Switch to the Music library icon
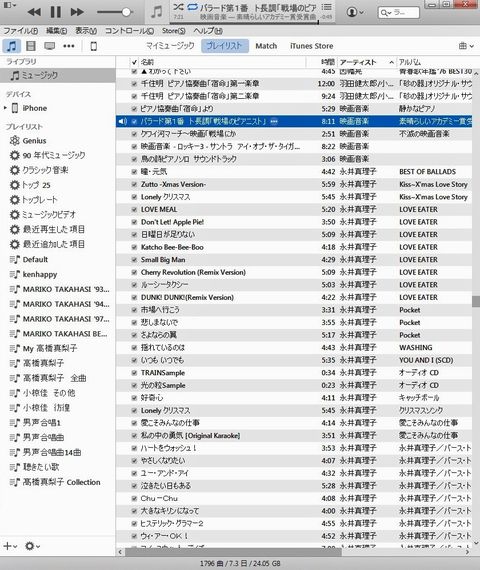480x570 pixels. 11,46
